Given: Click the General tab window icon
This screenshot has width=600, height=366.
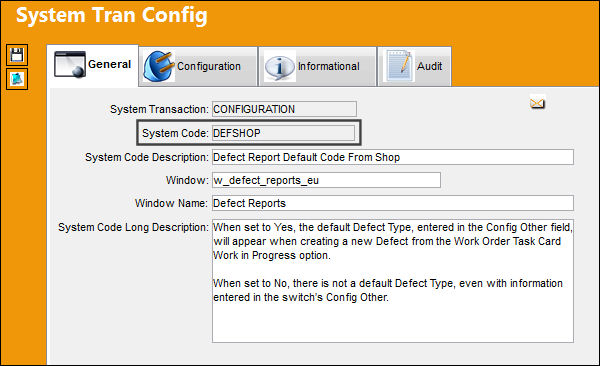Looking at the screenshot, I should (x=70, y=64).
